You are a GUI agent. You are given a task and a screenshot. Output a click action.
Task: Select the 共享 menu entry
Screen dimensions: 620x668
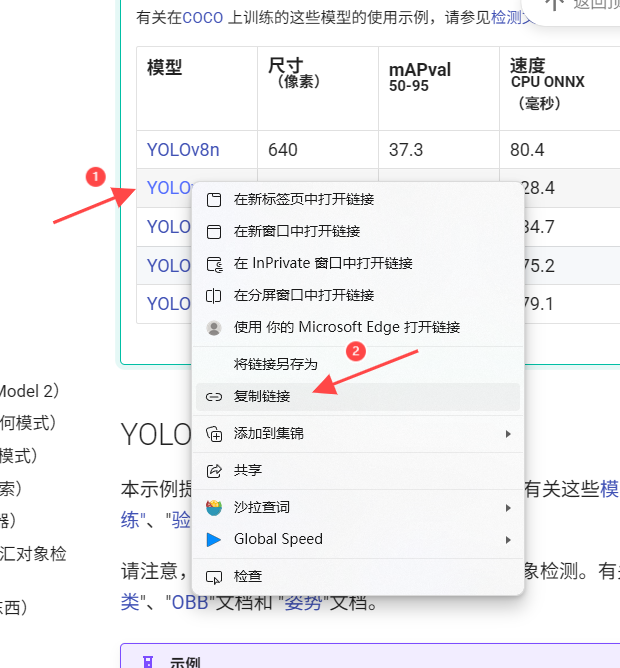tap(358, 471)
